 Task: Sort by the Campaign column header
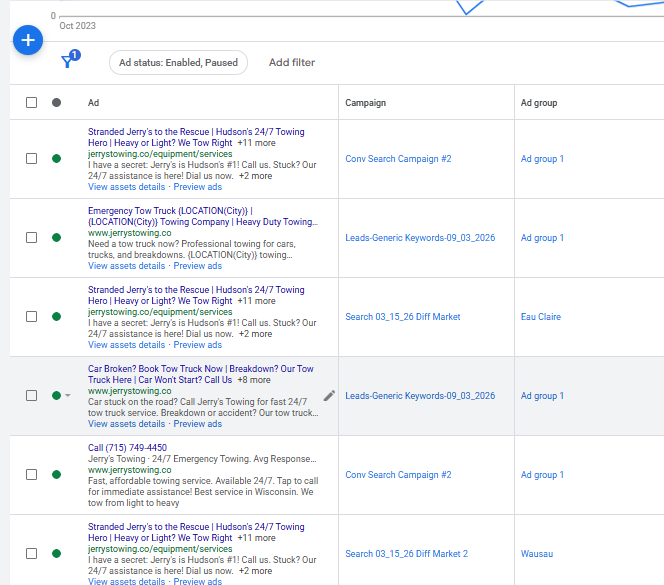coord(365,103)
